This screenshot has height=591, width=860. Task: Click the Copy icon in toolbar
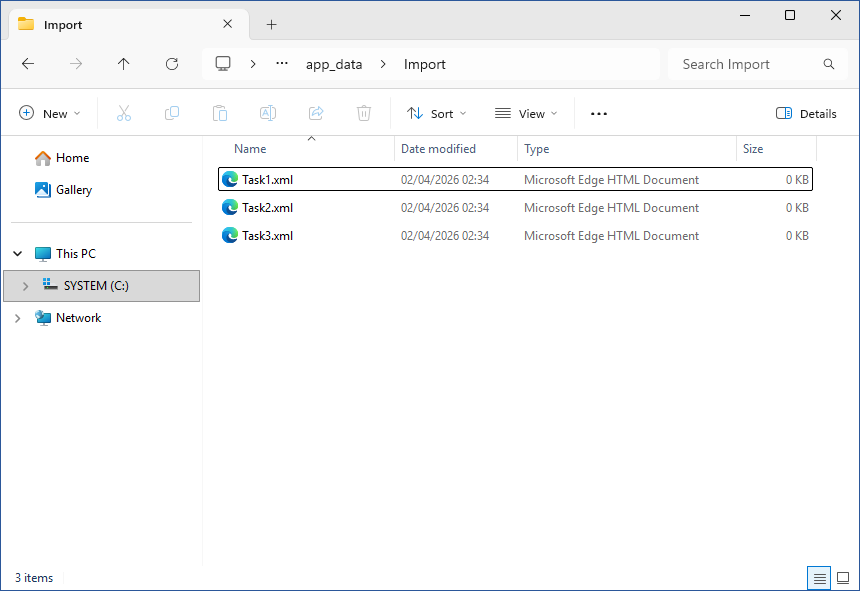coord(172,114)
